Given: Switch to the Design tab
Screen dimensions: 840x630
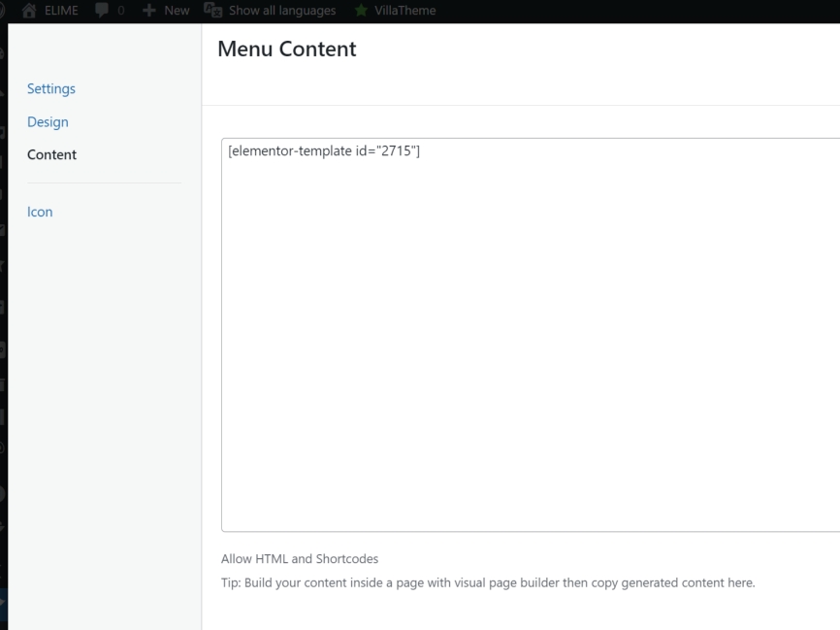Looking at the screenshot, I should point(48,122).
